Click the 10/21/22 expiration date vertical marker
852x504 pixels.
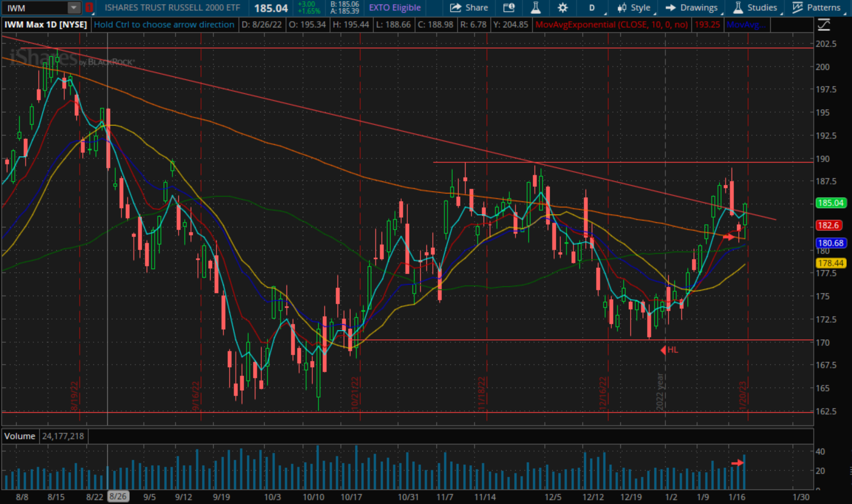click(x=355, y=393)
